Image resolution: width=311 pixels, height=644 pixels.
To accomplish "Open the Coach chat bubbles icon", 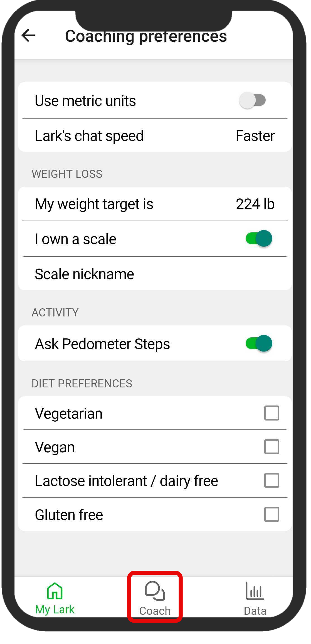I will [155, 591].
